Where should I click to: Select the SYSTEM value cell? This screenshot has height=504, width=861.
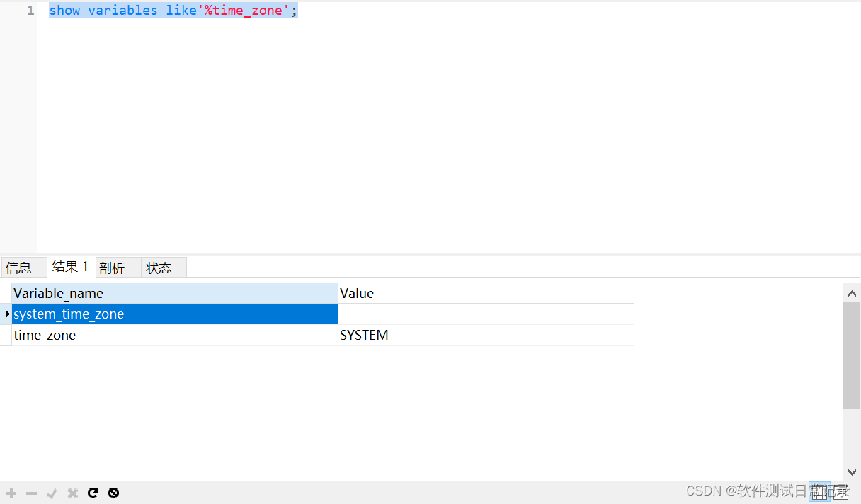click(x=486, y=336)
